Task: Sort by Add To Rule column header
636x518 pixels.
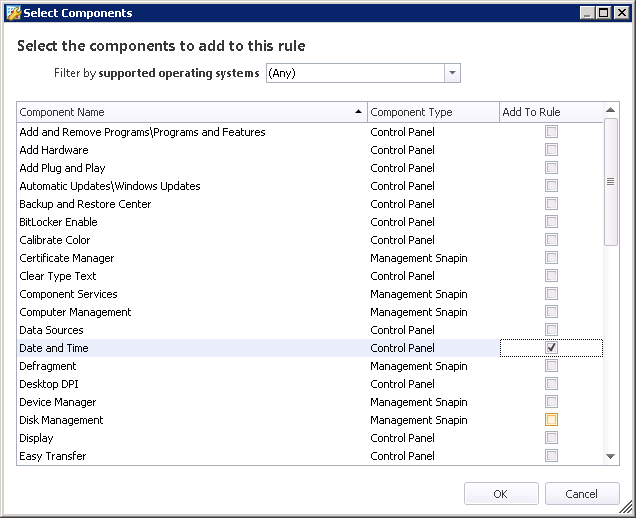Action: pos(551,112)
